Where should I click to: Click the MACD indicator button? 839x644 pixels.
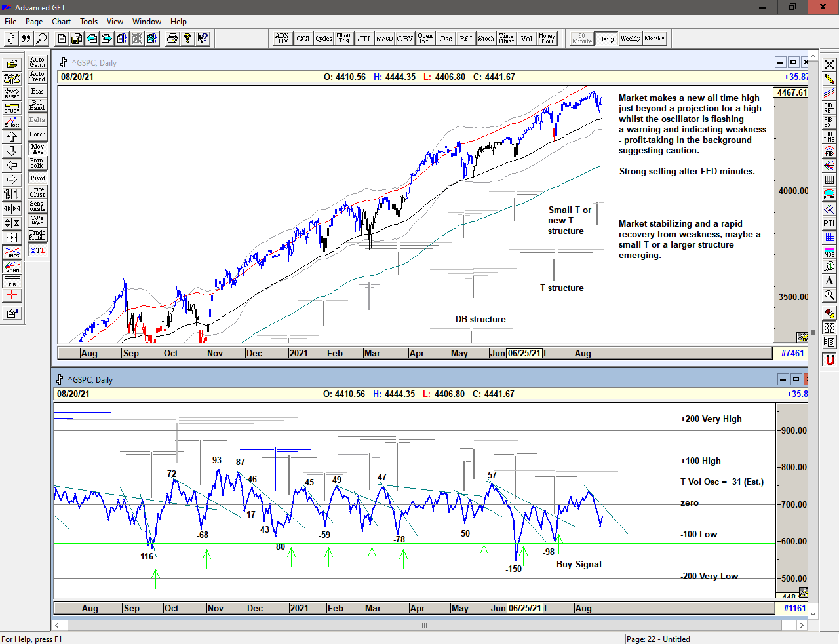[385, 39]
